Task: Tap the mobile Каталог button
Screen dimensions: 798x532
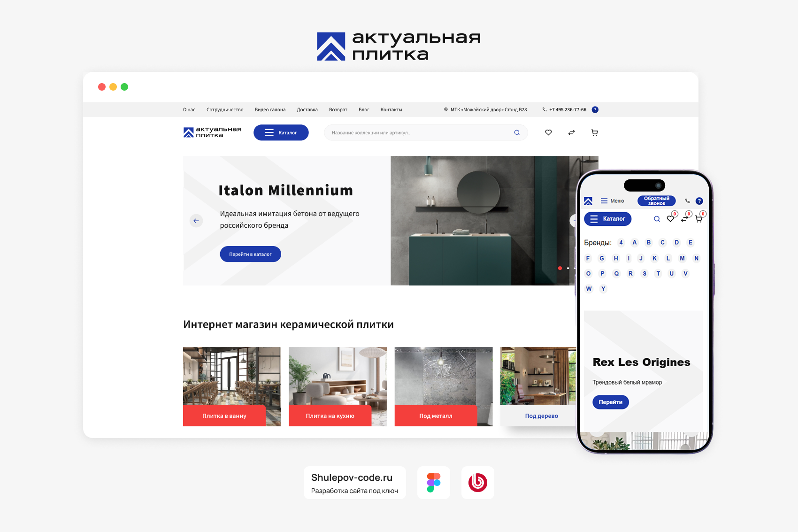Action: click(x=608, y=219)
